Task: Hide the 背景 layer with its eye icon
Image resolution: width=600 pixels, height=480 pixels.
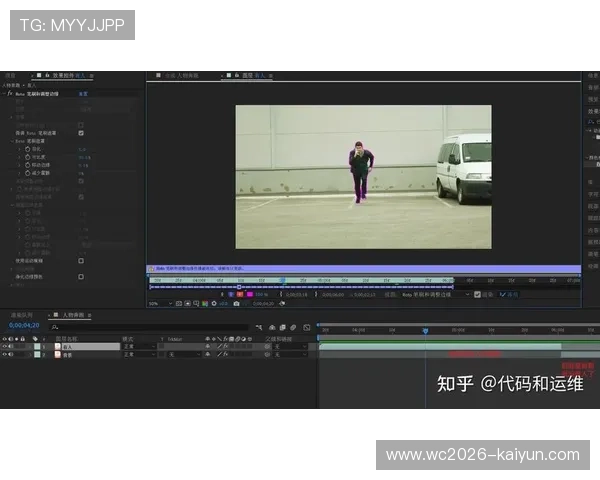Action: pyautogui.click(x=5, y=354)
